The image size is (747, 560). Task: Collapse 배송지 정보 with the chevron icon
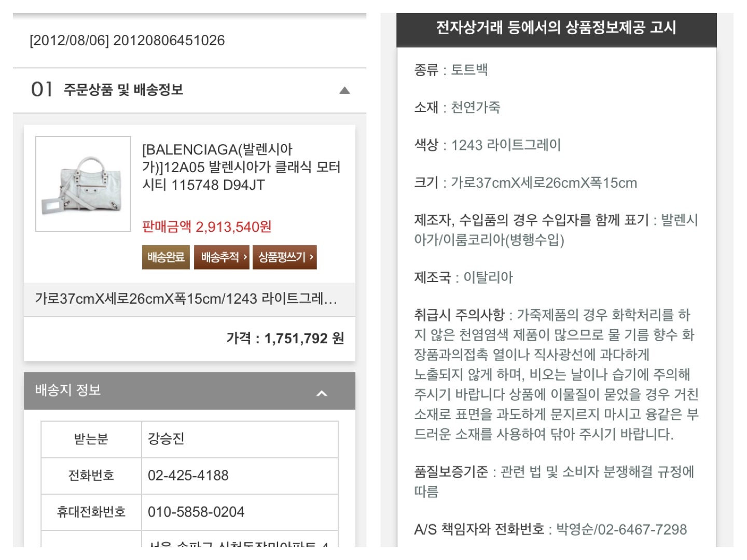pyautogui.click(x=322, y=393)
